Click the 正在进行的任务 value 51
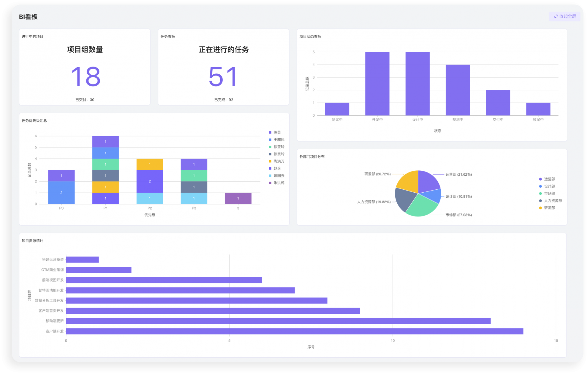 point(223,77)
